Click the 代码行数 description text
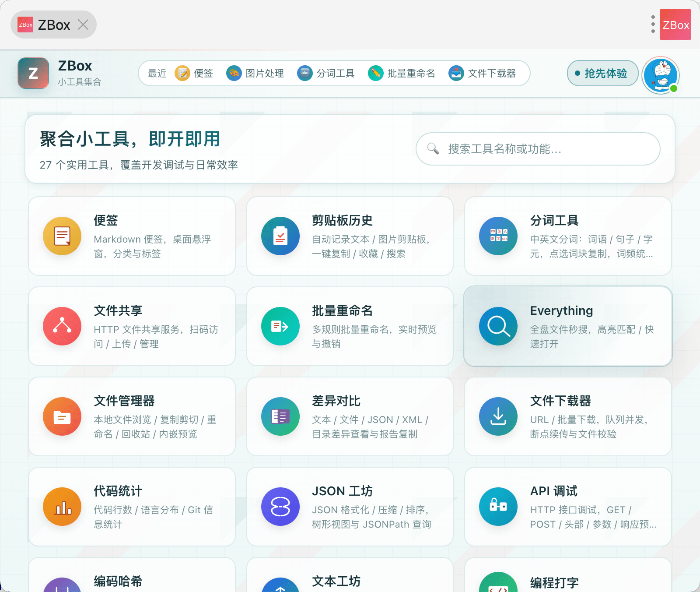This screenshot has height=592, width=700. tap(153, 517)
